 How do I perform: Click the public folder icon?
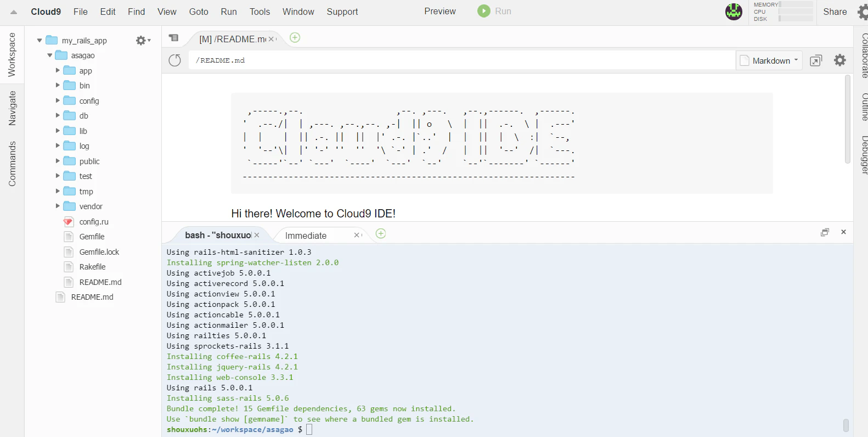coord(70,161)
